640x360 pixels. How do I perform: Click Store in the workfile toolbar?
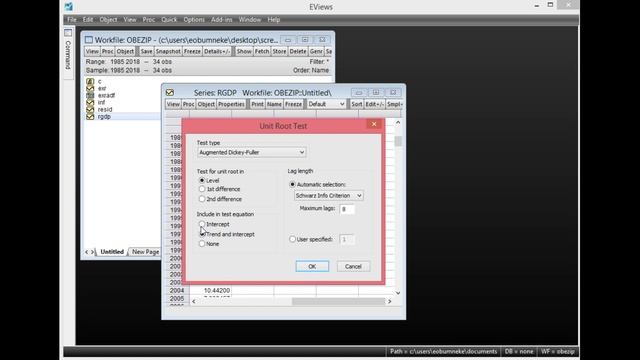click(279, 51)
